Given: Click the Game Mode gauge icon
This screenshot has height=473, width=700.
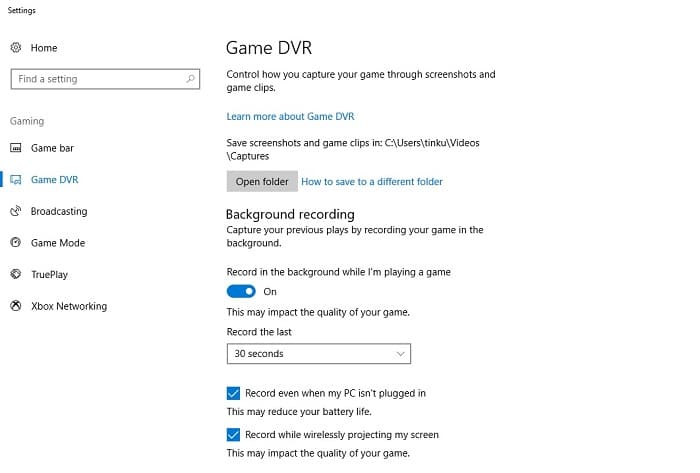Looking at the screenshot, I should point(16,242).
